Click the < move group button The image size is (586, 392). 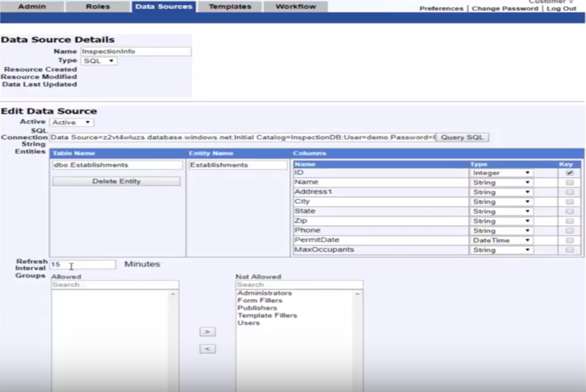tap(208, 349)
